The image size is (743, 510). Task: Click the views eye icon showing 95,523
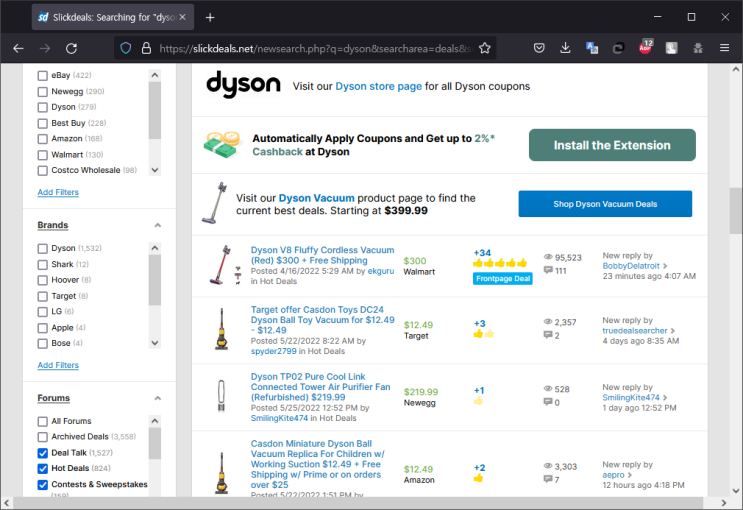point(548,257)
